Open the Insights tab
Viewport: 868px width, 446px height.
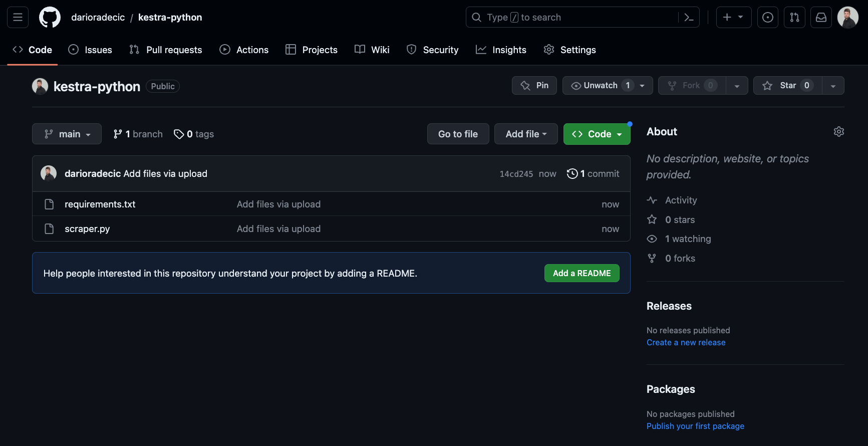(x=501, y=50)
